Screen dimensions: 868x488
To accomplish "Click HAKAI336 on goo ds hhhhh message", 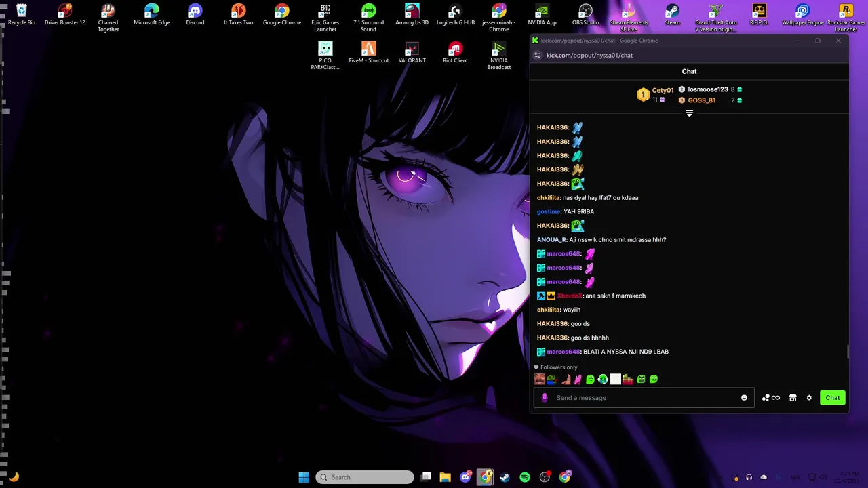I will click(552, 338).
